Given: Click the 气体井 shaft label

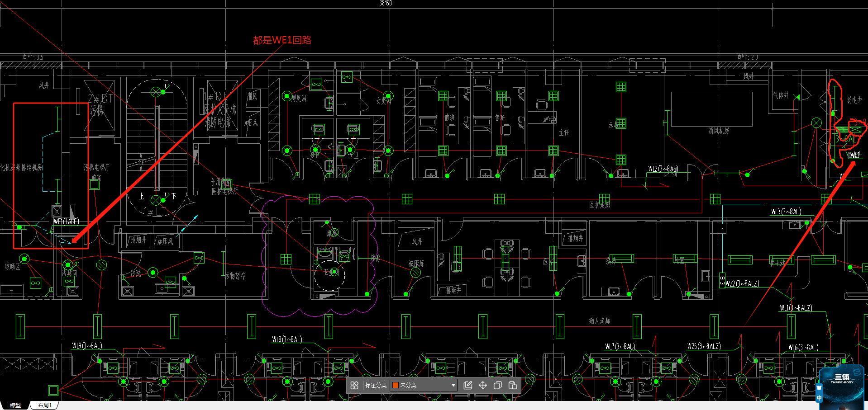Looking at the screenshot, I should point(781,95).
